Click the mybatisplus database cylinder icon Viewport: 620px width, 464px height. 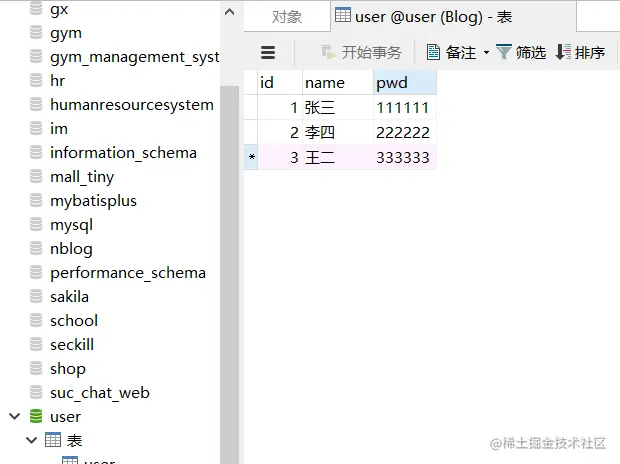tap(36, 200)
